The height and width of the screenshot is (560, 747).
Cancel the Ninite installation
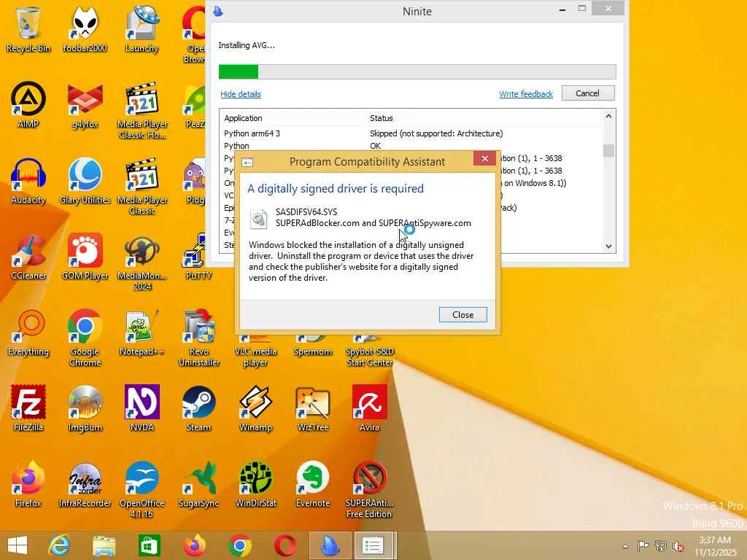pyautogui.click(x=588, y=93)
